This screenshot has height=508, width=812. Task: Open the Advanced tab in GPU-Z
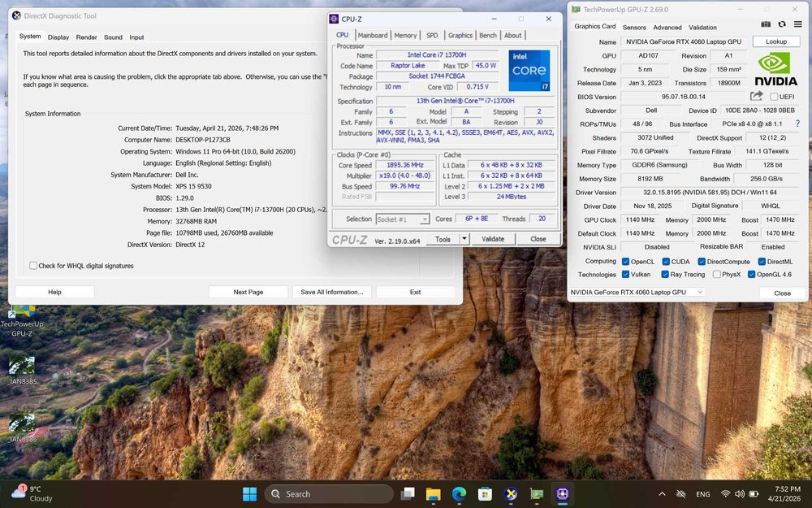(667, 28)
